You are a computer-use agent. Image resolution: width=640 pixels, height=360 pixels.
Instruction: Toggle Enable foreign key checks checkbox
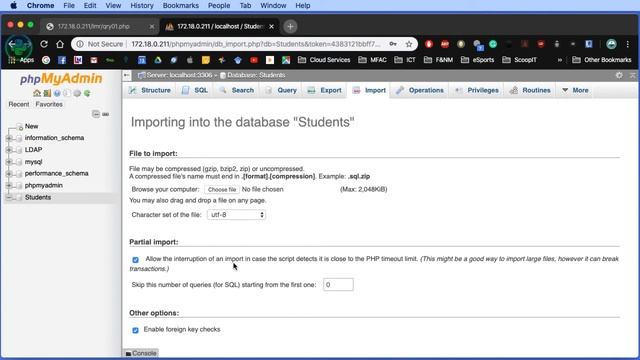pyautogui.click(x=136, y=330)
